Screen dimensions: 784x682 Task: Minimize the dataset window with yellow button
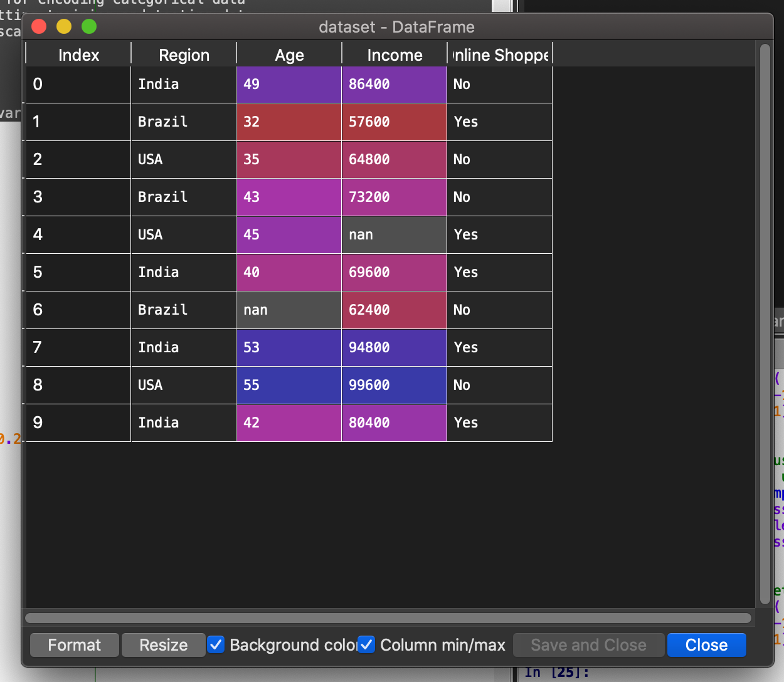(64, 26)
